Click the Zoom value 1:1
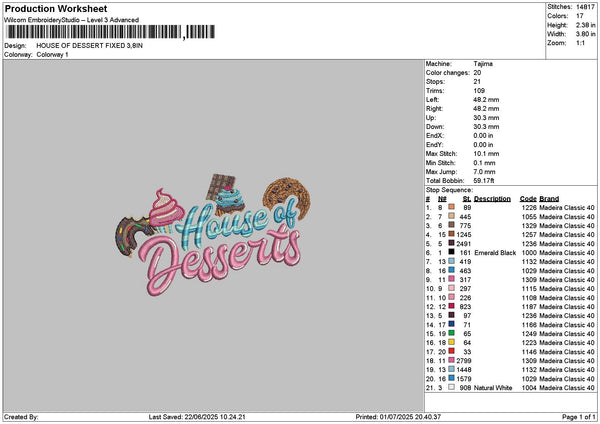This screenshot has height=424, width=600. tap(580, 43)
